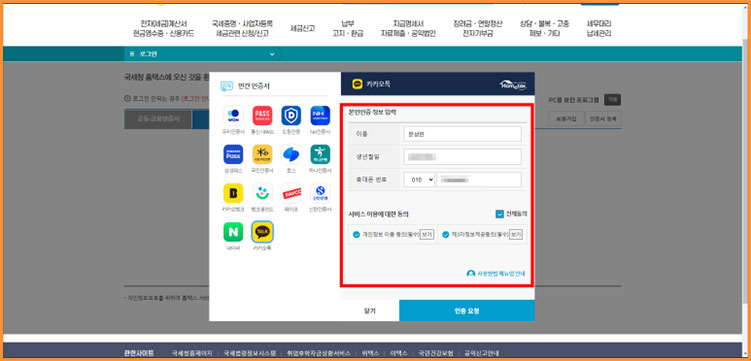The image size is (751, 361).
Task: Open 국세청홈페이지 footer link
Action: 192,353
